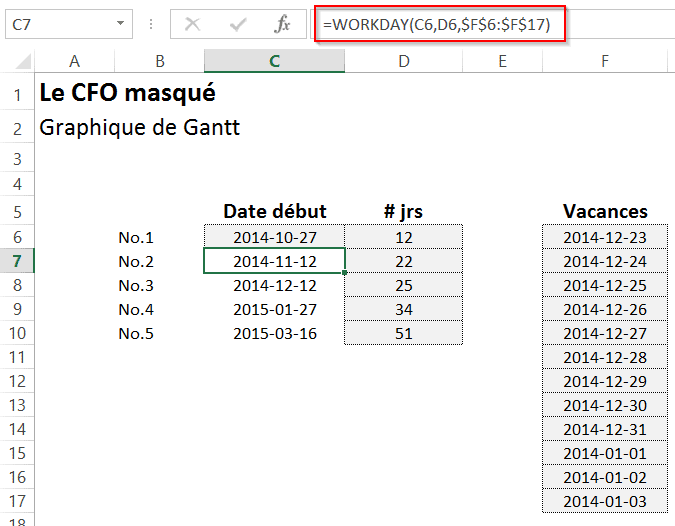Select row 5 header
675x526 pixels.
tap(17, 212)
